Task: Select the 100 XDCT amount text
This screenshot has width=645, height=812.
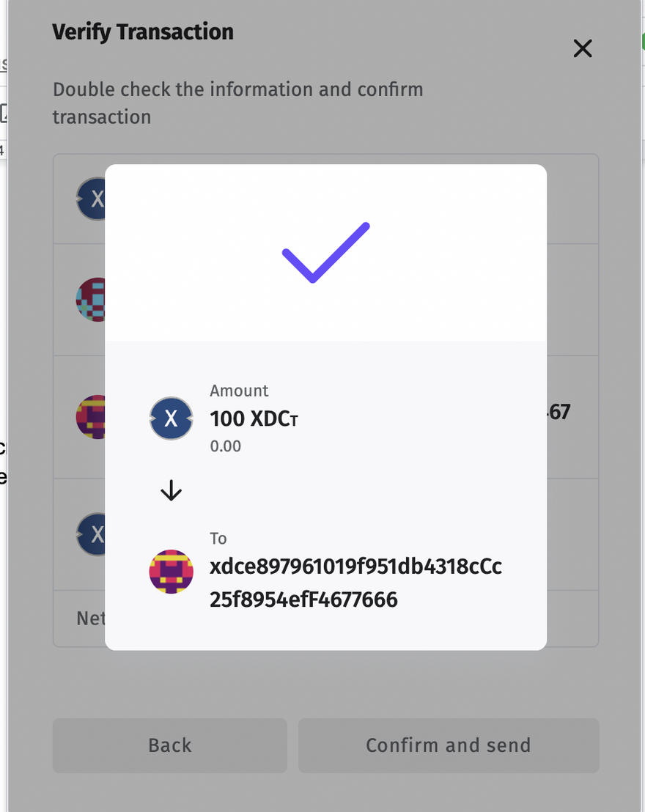Action: pyautogui.click(x=254, y=419)
